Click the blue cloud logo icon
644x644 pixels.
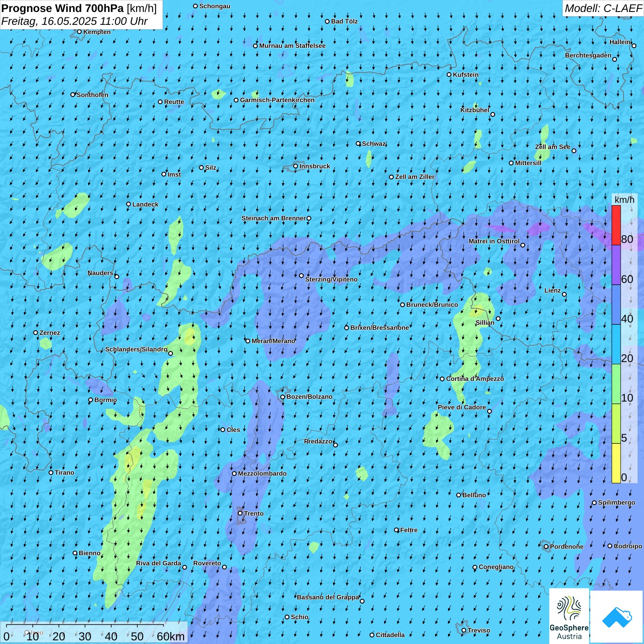pos(617,617)
